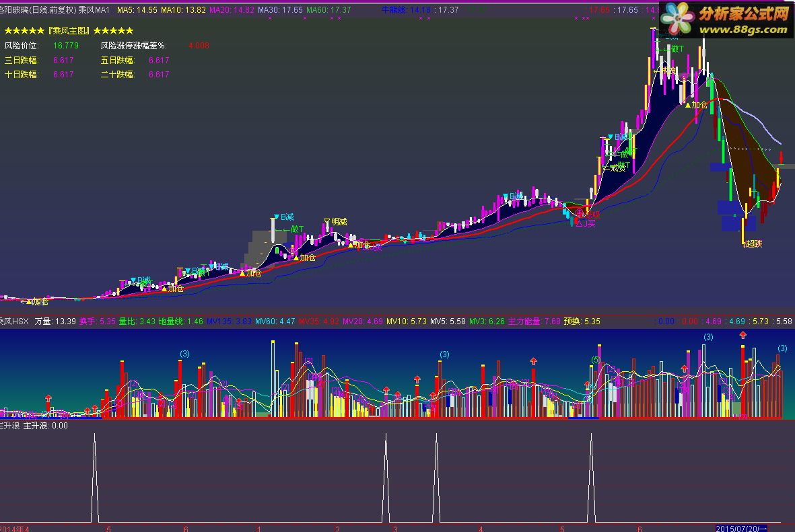Click the green MV3: 6.26 label

487,321
